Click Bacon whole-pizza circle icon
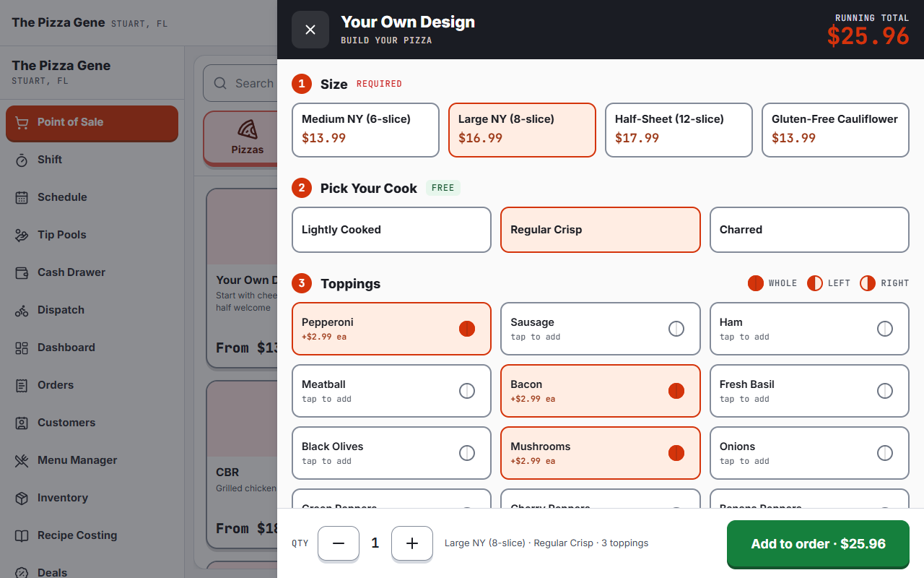Viewport: 924px width, 578px height. (x=676, y=391)
